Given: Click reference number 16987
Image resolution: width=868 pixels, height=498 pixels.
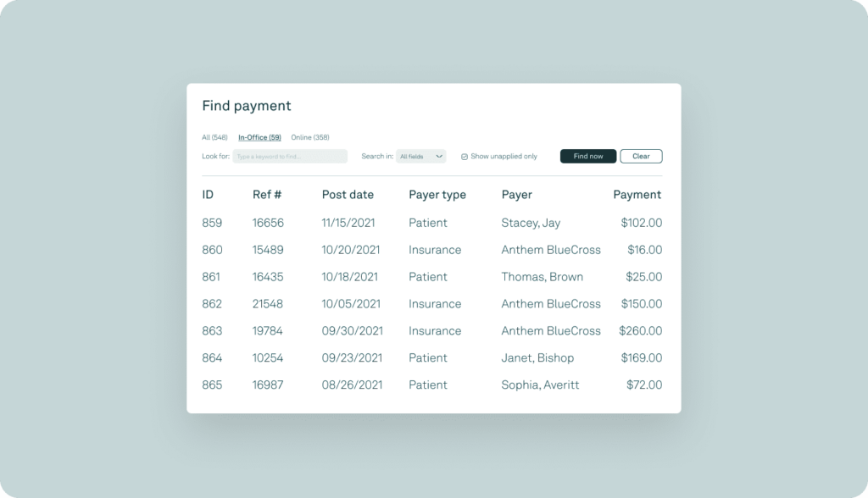Looking at the screenshot, I should click(268, 385).
